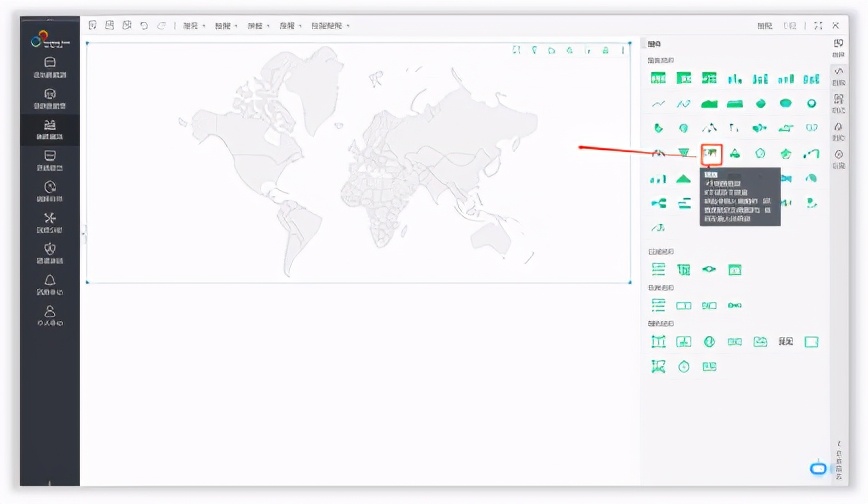Open the third top toolbar dropdown menu

[258, 25]
